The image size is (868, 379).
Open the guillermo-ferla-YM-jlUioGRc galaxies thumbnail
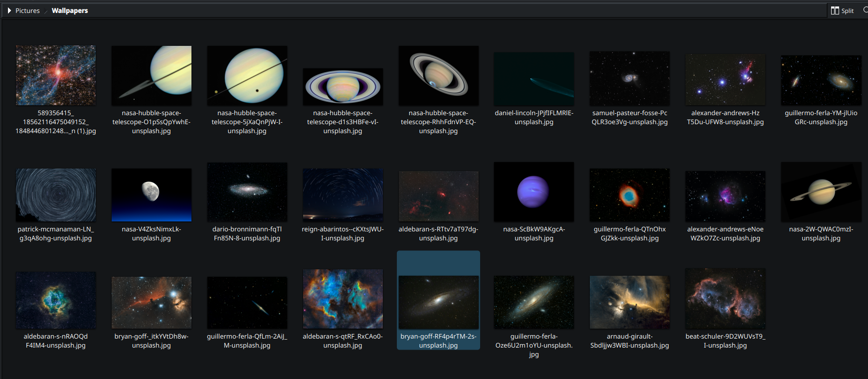[821, 80]
